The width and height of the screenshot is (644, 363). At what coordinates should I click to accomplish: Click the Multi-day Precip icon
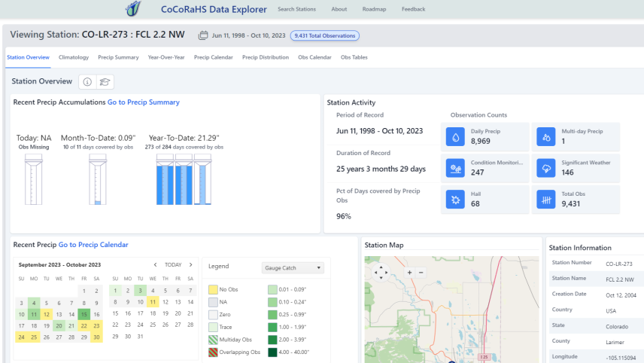point(546,137)
